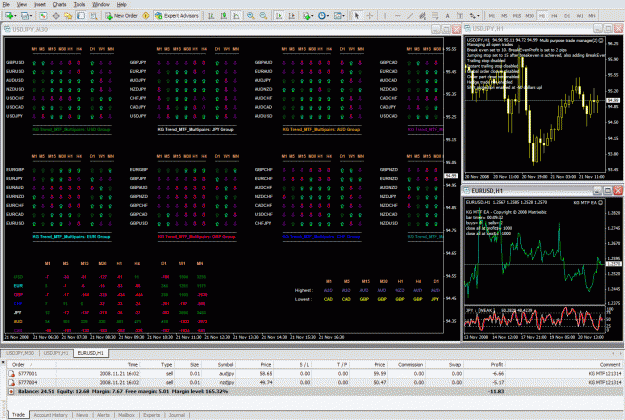Zoom in on the chart
625x420 pixels.
[250, 16]
